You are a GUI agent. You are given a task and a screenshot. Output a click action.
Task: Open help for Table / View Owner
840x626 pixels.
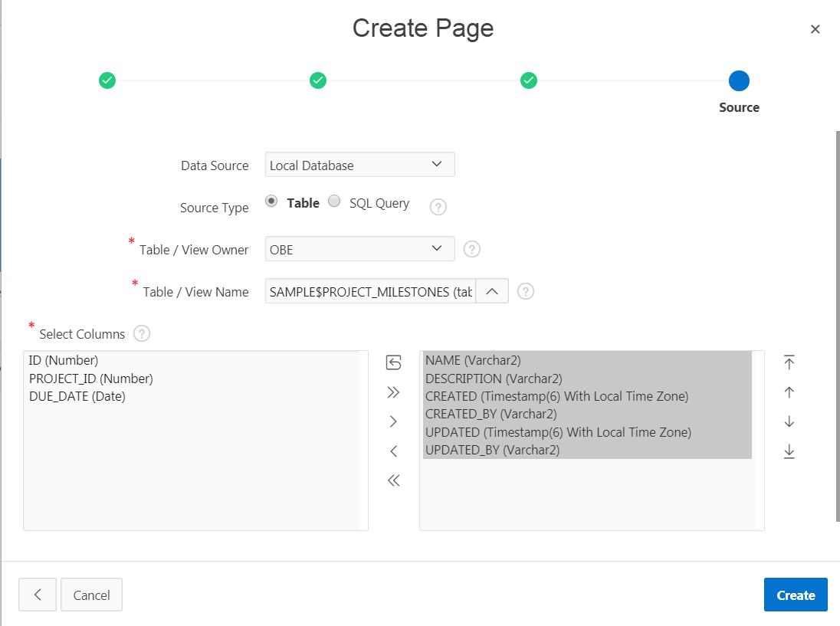(x=471, y=249)
